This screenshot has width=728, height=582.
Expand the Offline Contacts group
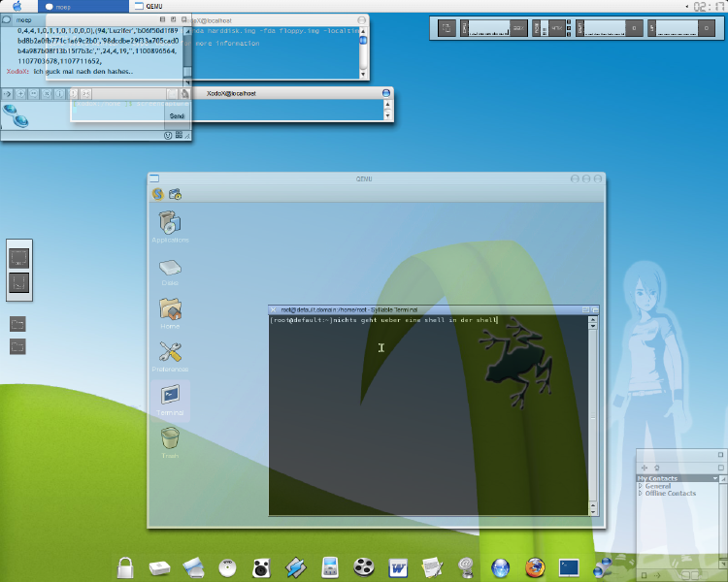pos(641,494)
